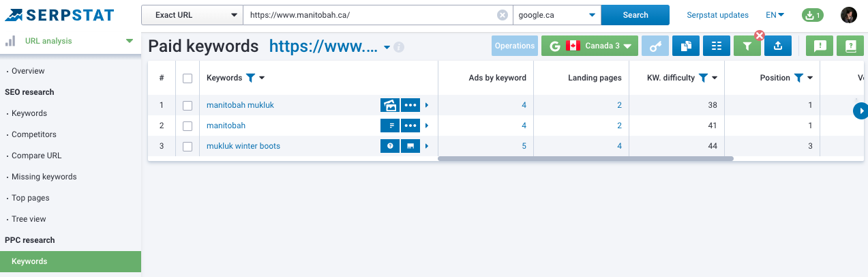Check the box for mukluk winter boots row
Screen dimensions: 868x277
[x=188, y=147]
